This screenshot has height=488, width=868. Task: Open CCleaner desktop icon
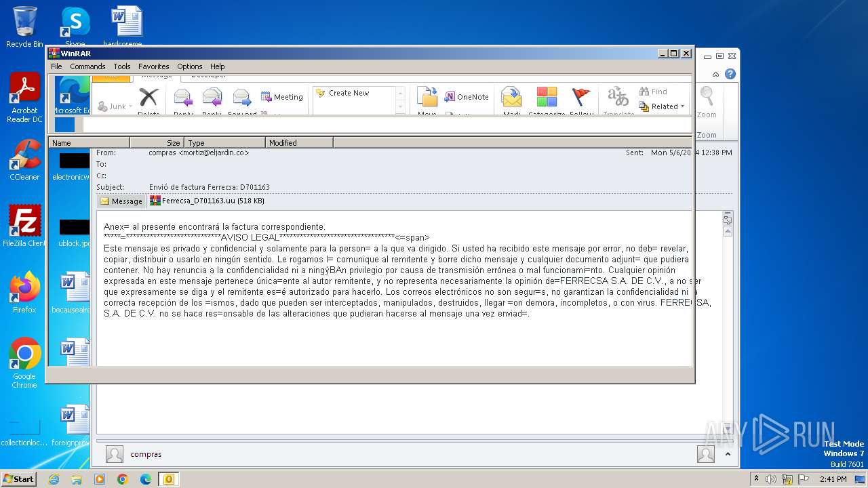pyautogui.click(x=24, y=160)
